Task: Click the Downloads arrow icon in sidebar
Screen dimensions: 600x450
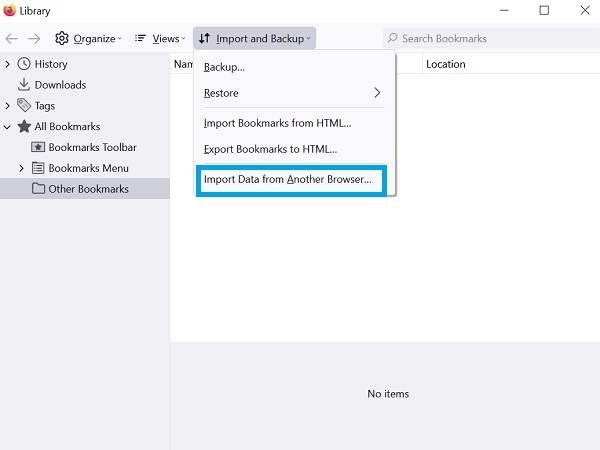Action: (24, 85)
